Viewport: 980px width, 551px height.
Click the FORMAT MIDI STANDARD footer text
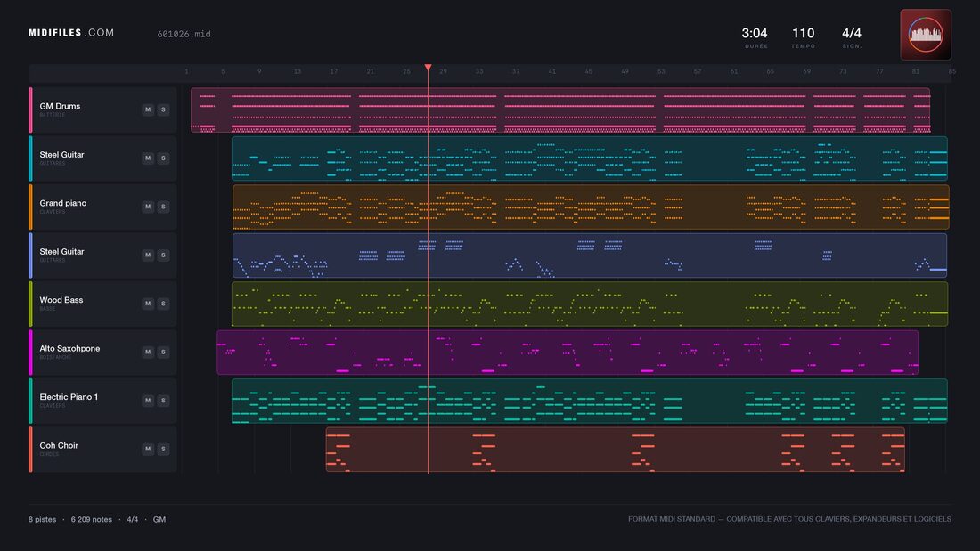[789, 519]
